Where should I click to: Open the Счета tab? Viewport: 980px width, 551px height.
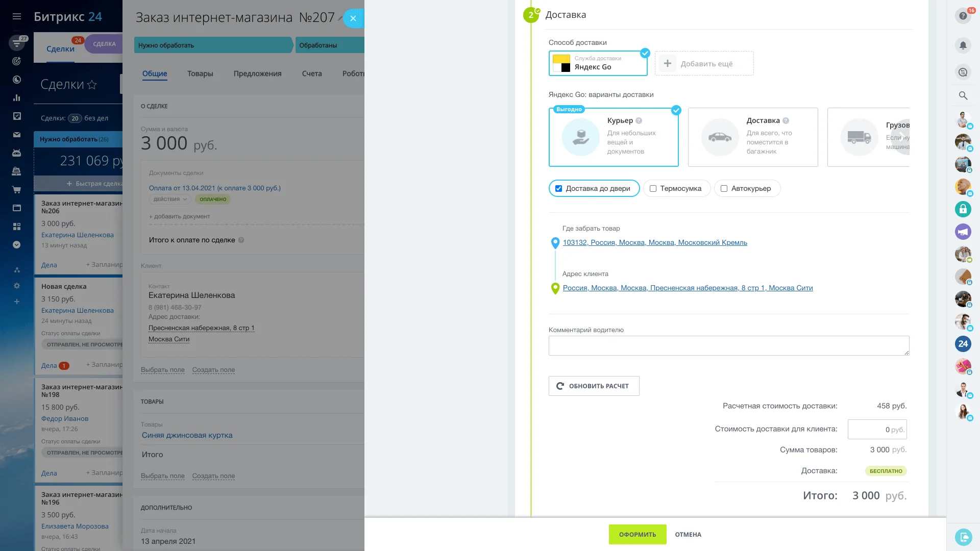click(311, 73)
